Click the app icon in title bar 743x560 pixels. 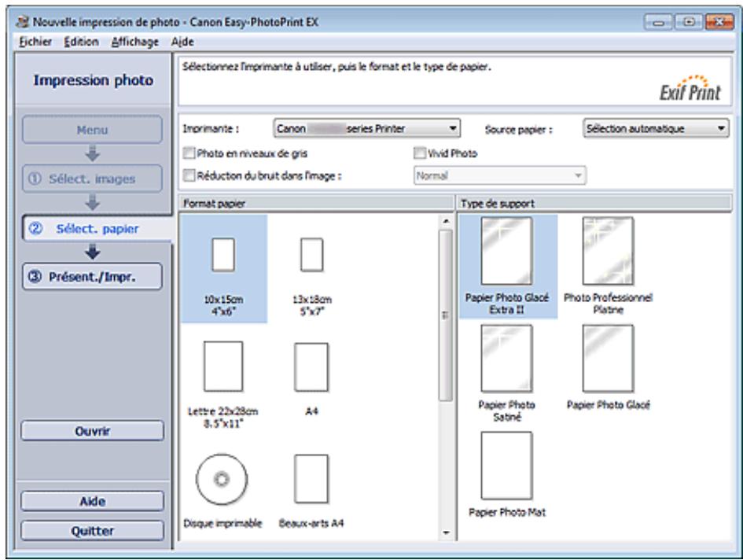tap(22, 22)
